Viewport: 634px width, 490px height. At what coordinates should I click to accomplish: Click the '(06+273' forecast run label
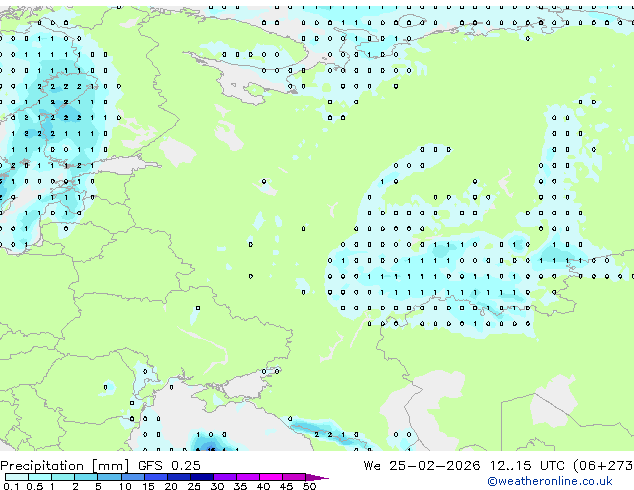(x=603, y=466)
